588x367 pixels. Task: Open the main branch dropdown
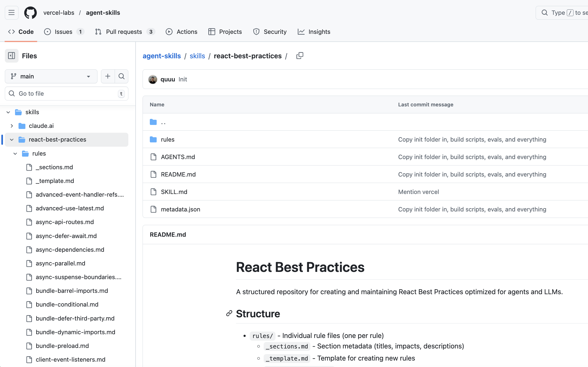click(x=51, y=76)
